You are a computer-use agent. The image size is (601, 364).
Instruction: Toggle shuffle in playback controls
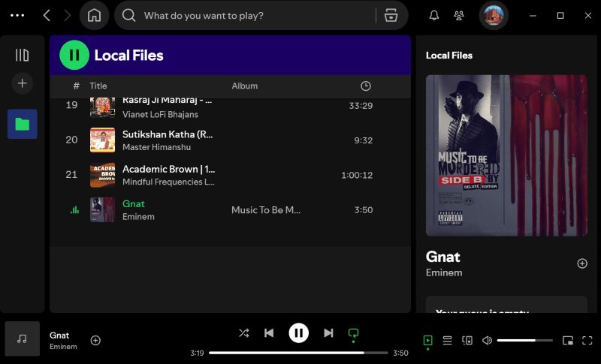pos(243,333)
